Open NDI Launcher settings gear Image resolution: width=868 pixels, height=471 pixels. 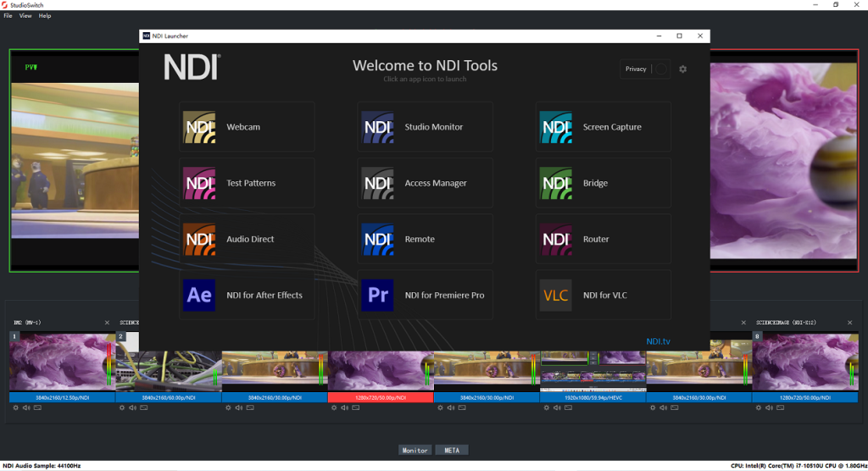pyautogui.click(x=682, y=69)
